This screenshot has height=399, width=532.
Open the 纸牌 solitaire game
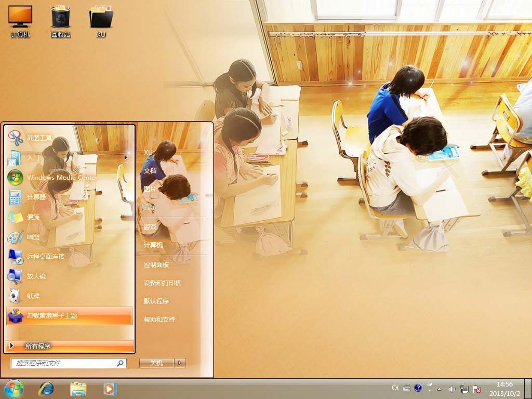pos(33,296)
